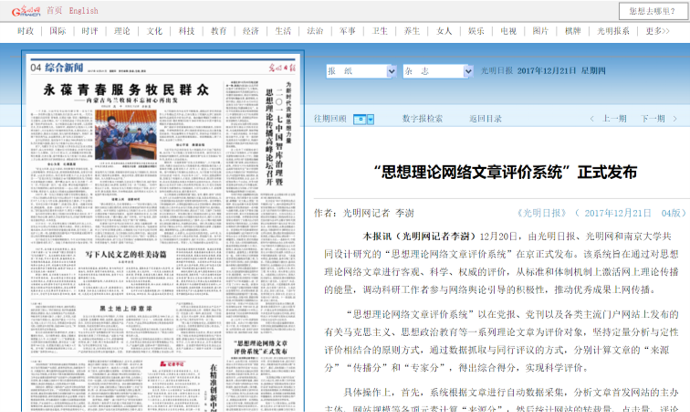
Task: Select the 理论 nav item
Action: pyautogui.click(x=122, y=31)
